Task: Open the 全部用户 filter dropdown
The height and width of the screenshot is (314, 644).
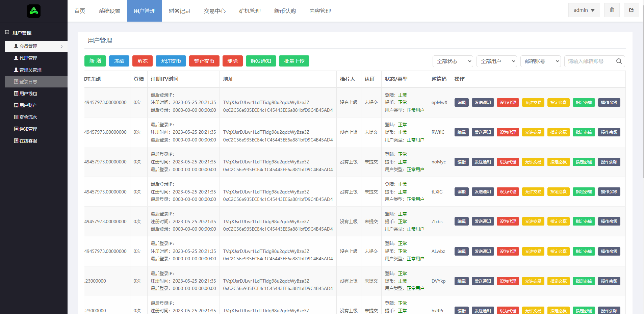Action: [496, 61]
